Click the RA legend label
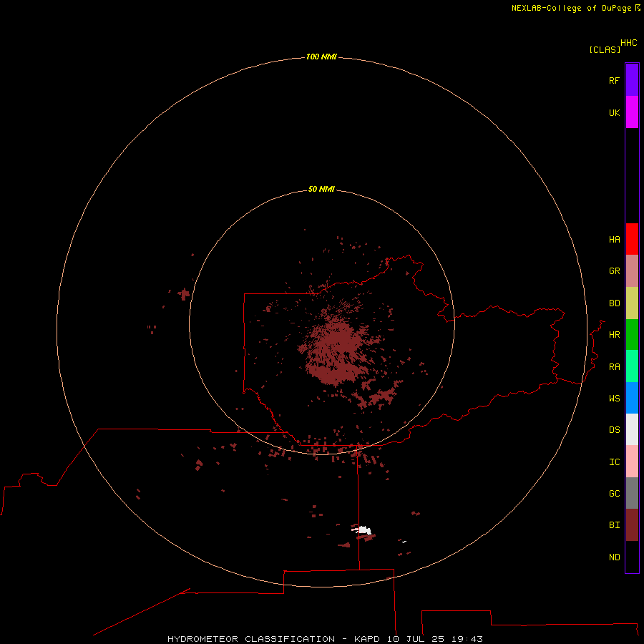The image size is (644, 644). (614, 367)
